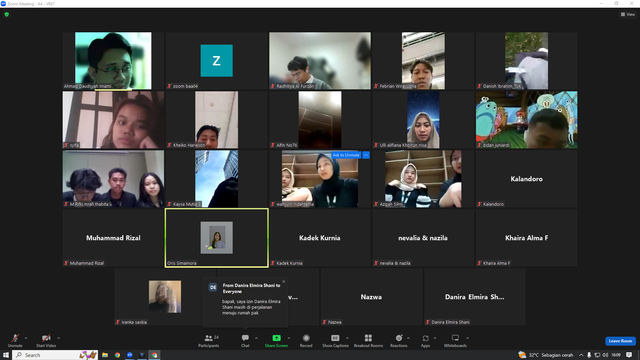
Task: Select Febrian's video tile
Action: pyautogui.click(x=423, y=60)
